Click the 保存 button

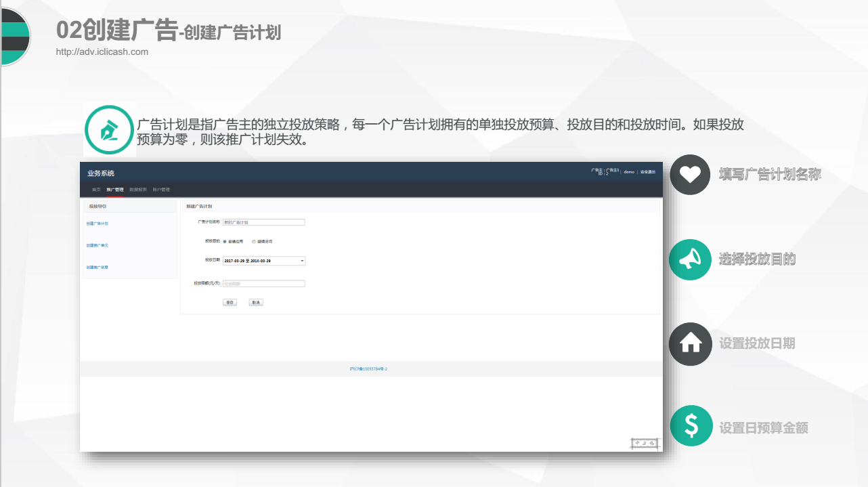pos(230,302)
